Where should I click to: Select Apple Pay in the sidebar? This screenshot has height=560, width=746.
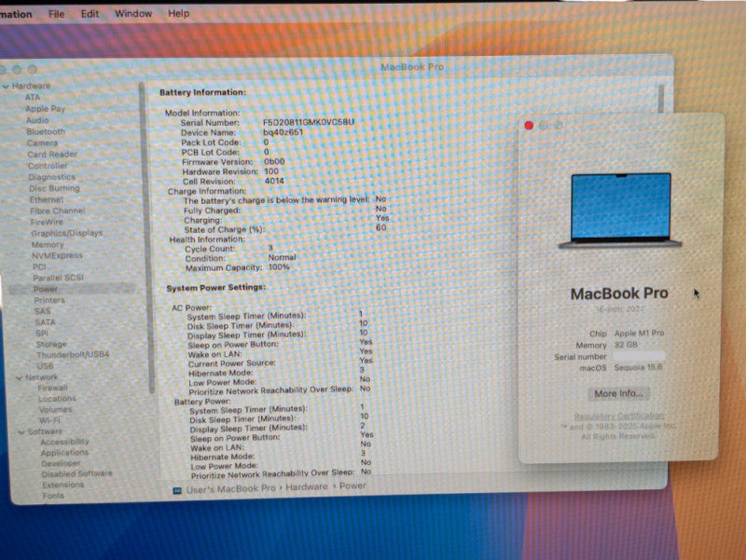[45, 109]
